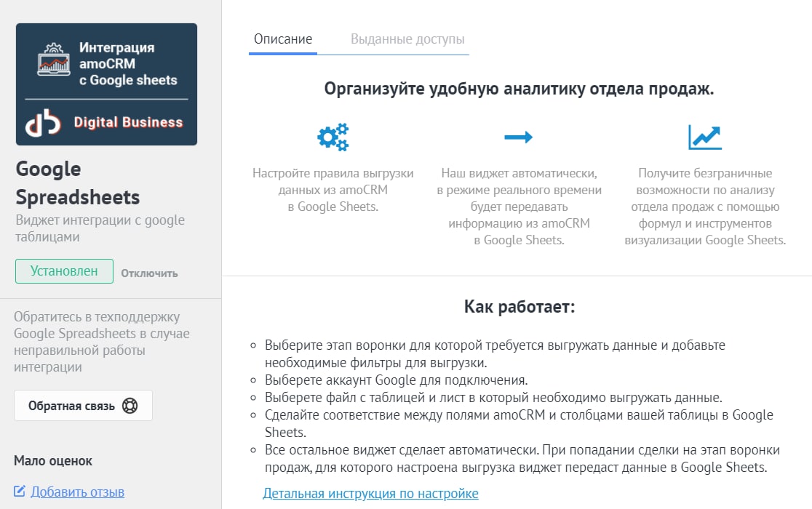812x509 pixels.
Task: Click the Как работает: heading
Action: click(520, 307)
